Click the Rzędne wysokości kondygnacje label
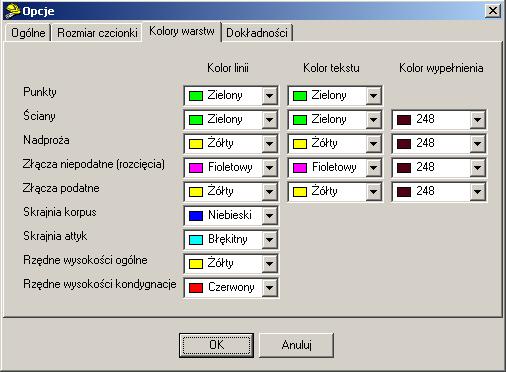506x372 pixels. pyautogui.click(x=100, y=284)
